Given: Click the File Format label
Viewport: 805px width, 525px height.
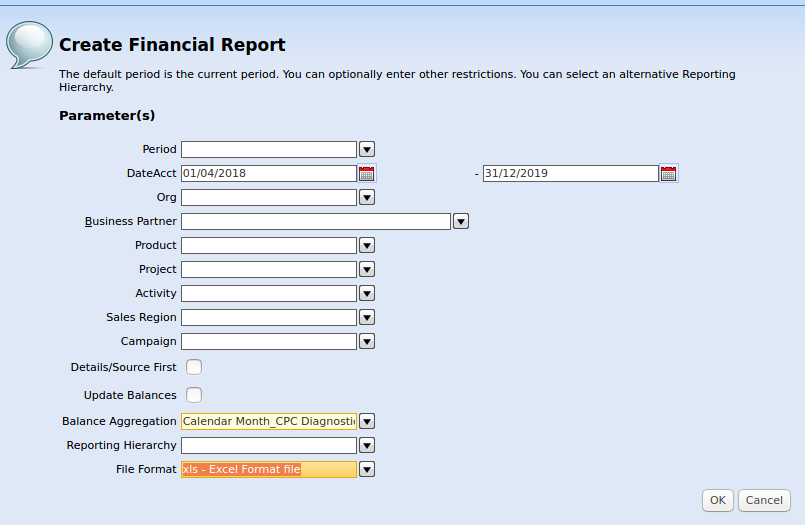Looking at the screenshot, I should 146,469.
